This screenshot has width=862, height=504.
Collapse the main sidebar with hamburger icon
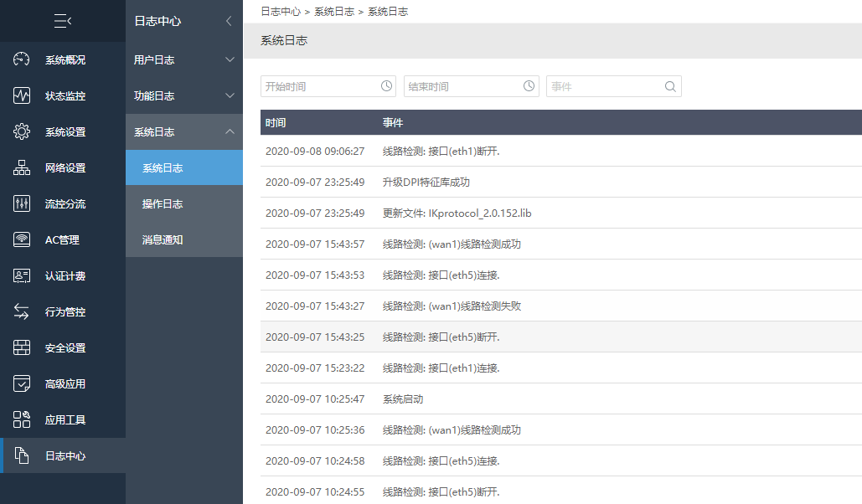(63, 21)
